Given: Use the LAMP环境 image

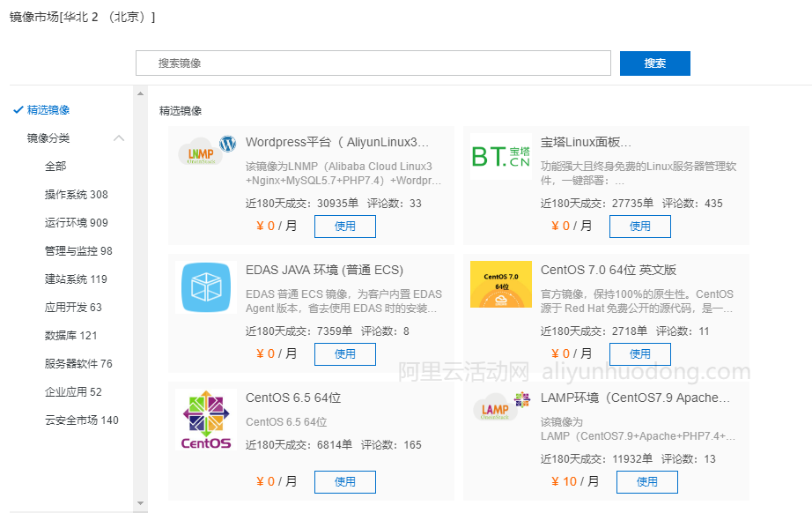Looking at the screenshot, I should pyautogui.click(x=646, y=482).
